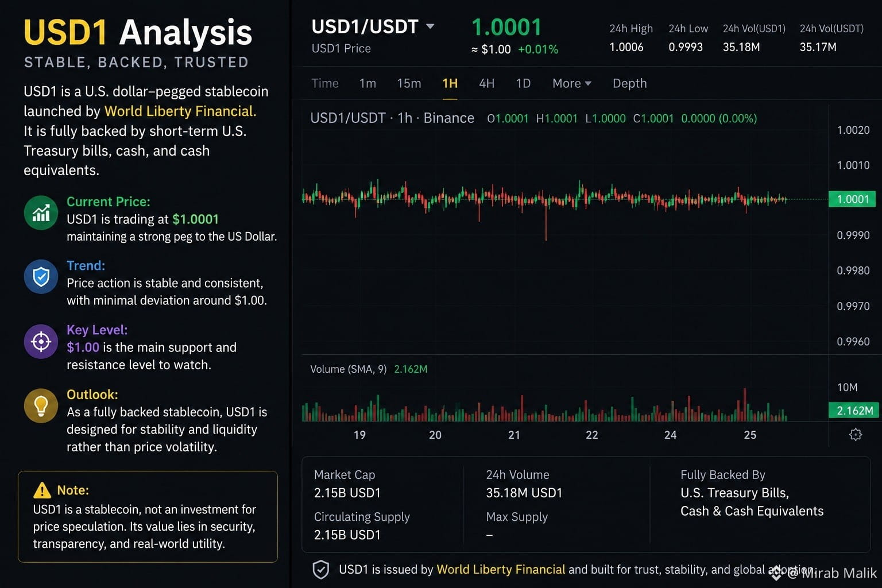Click the 24h High value 1.0006
This screenshot has height=588, width=882.
coord(626,47)
